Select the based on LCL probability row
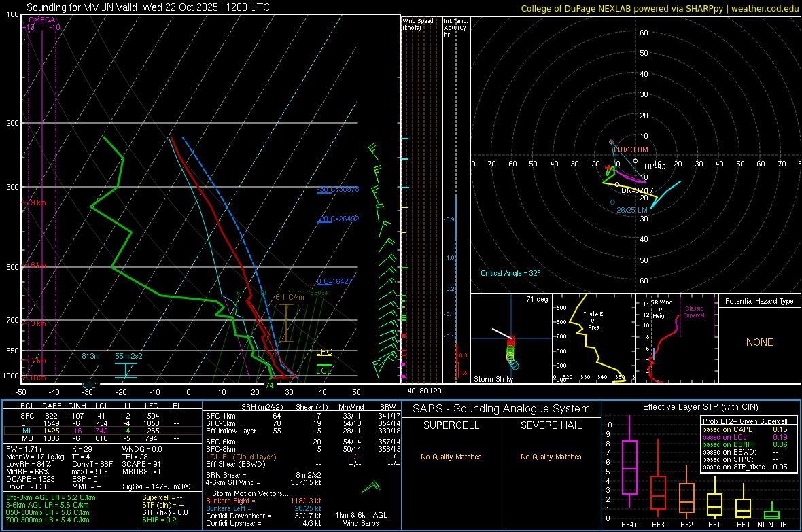This screenshot has width=802, height=532. (745, 437)
